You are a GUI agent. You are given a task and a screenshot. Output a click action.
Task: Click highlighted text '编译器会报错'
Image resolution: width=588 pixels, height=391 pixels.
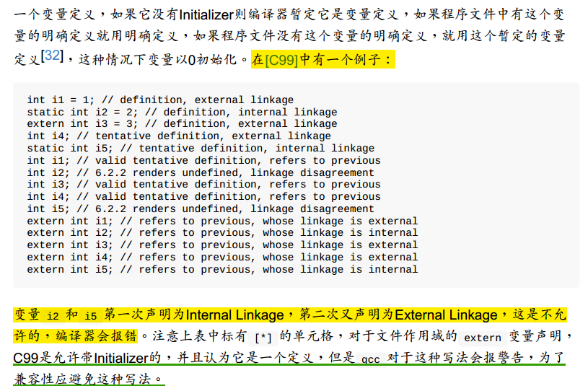(97, 336)
